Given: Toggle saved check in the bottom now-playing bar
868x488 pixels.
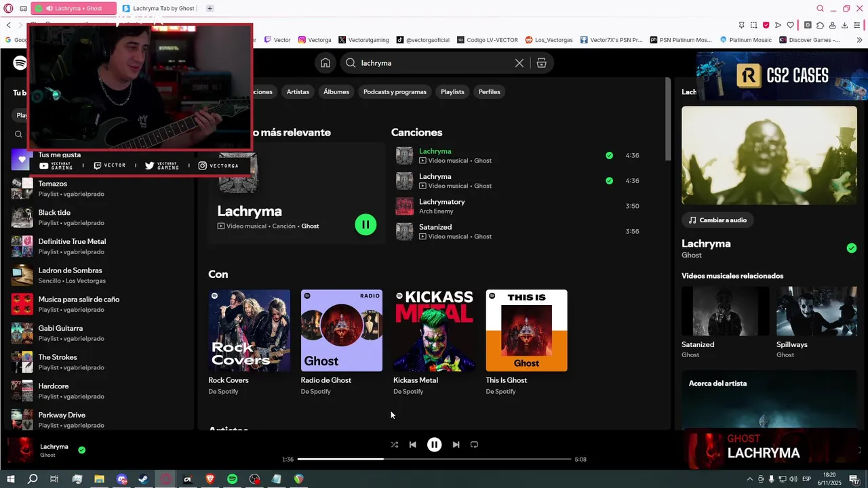Looking at the screenshot, I should 81,449.
